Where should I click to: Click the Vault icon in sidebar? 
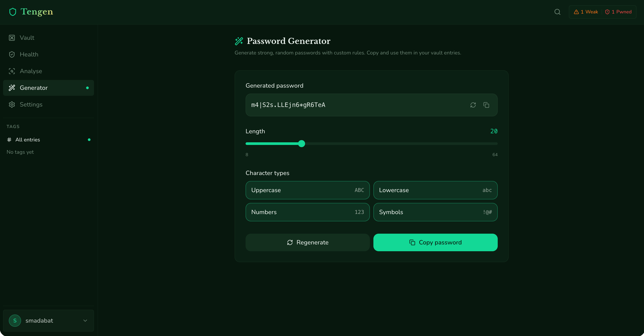point(12,38)
